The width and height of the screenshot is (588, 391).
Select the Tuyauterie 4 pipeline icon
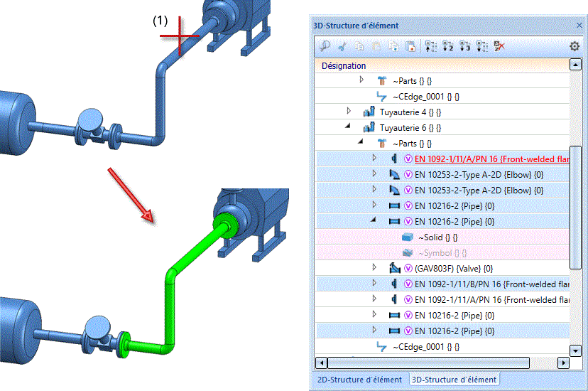pos(369,112)
